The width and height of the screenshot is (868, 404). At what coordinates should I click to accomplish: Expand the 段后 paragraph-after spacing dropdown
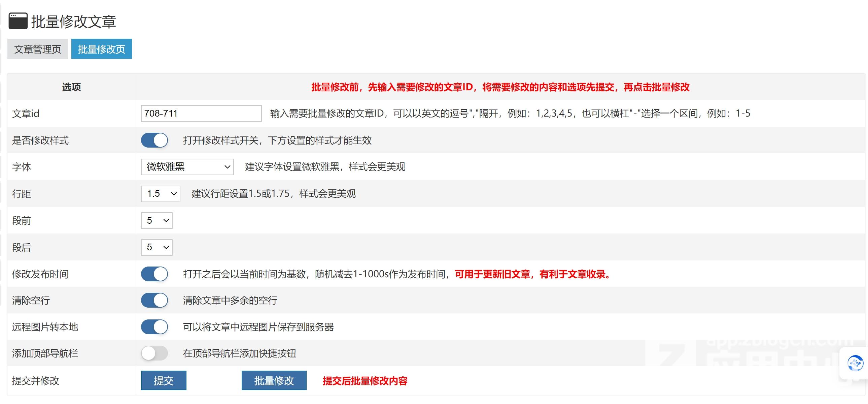click(x=157, y=247)
